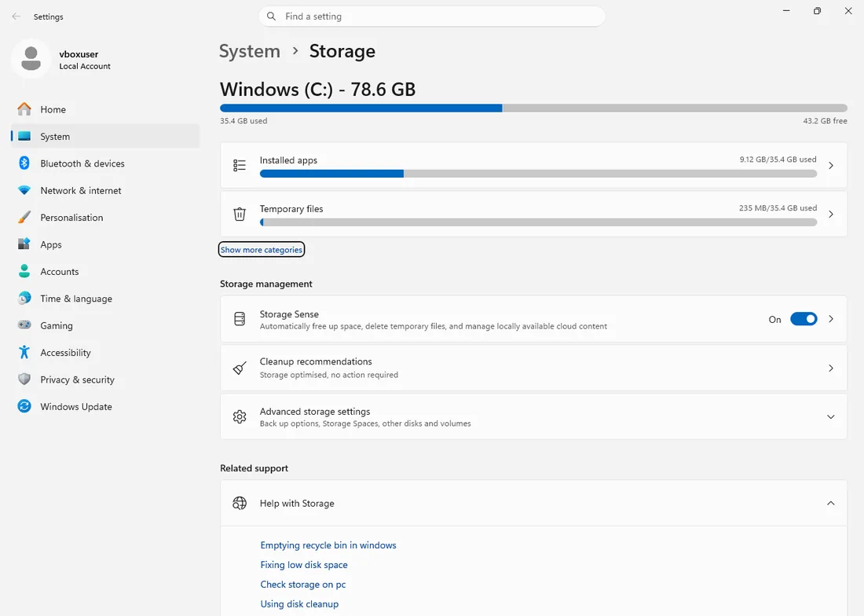The image size is (864, 616).
Task: Click the Advanced storage settings gear icon
Action: pos(239,416)
